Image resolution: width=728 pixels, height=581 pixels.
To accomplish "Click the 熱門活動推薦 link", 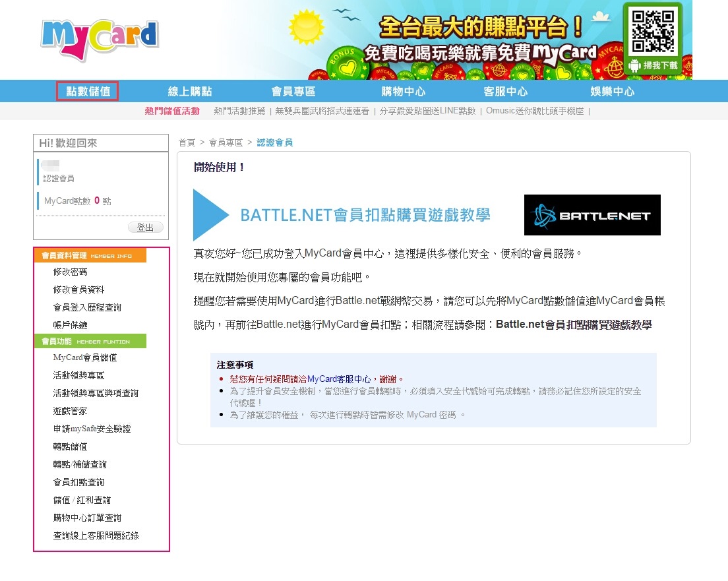I will pyautogui.click(x=239, y=111).
